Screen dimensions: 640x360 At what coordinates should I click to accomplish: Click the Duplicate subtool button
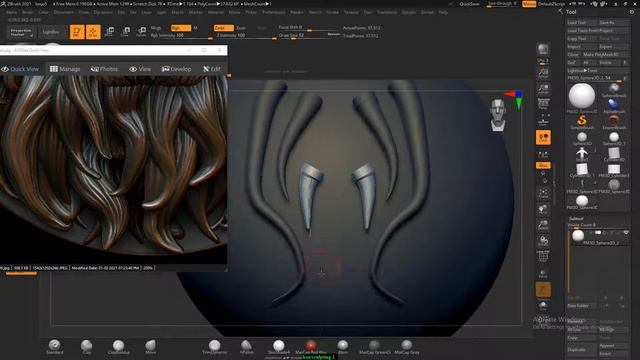[x=582, y=350]
